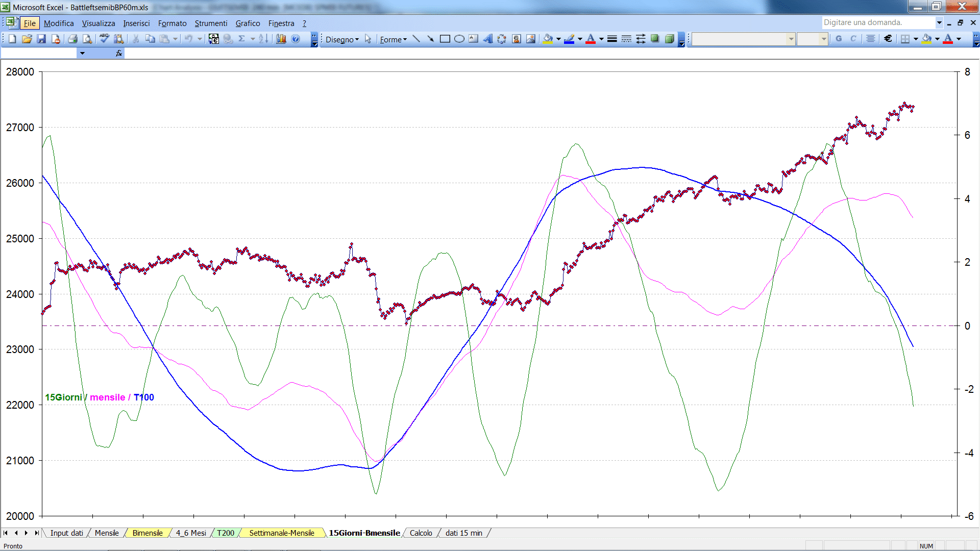This screenshot has width=980, height=551.
Task: Insert WordArt
Action: 487,39
